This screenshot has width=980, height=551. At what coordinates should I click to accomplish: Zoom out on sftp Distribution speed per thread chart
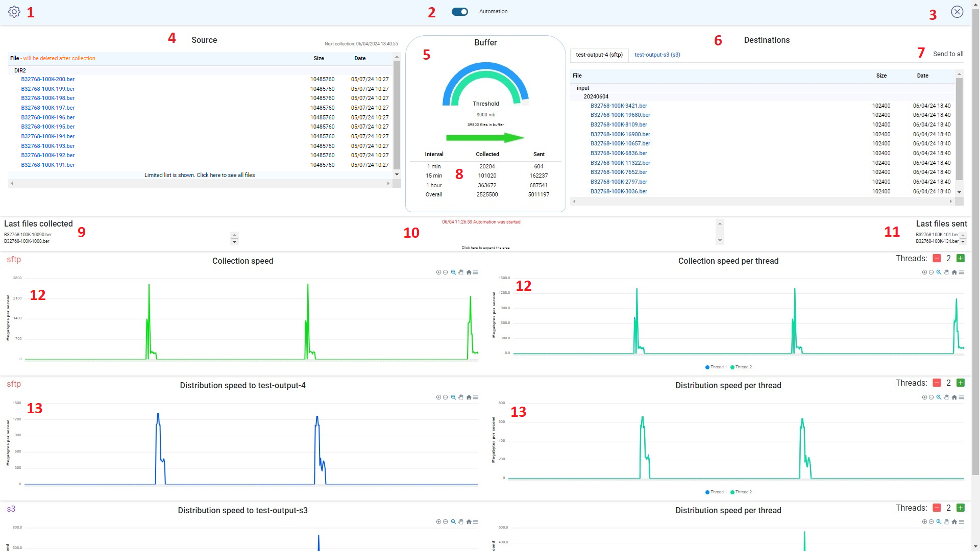click(932, 397)
